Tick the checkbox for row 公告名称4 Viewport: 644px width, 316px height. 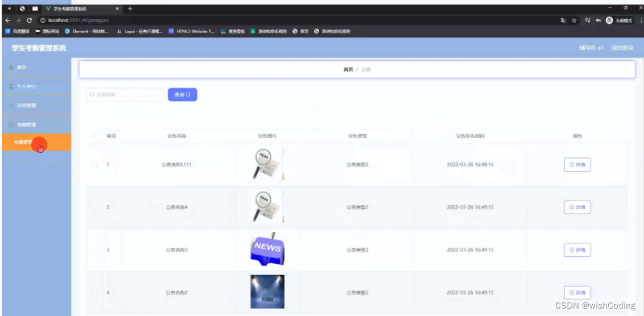[x=94, y=207]
